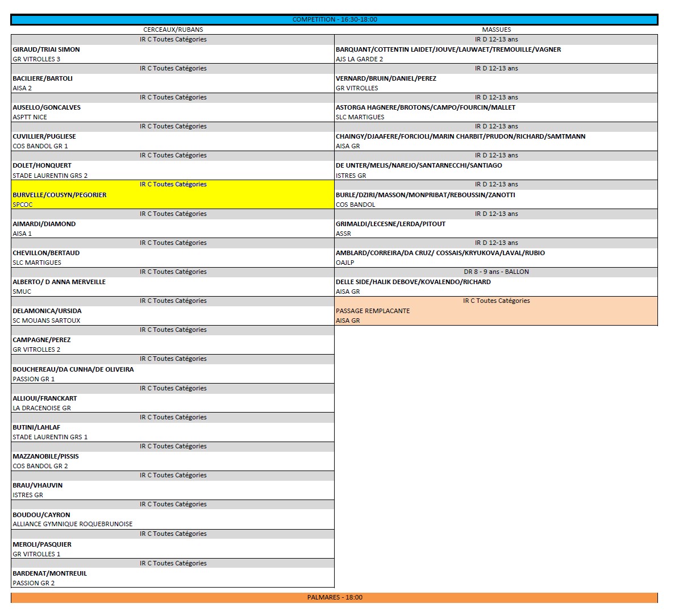
Task: Select the team line starting "AMBLARD/CORREIRA"
Action: [440, 253]
